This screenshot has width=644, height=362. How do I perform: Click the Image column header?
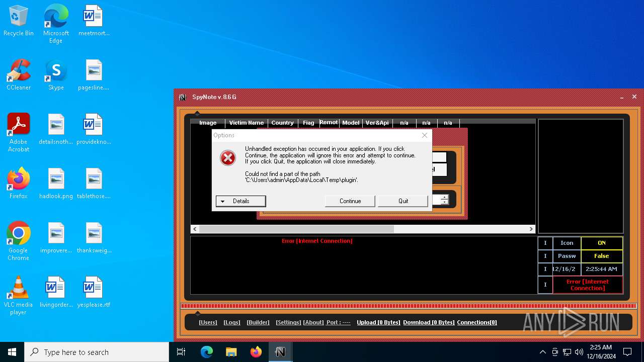[x=208, y=123]
